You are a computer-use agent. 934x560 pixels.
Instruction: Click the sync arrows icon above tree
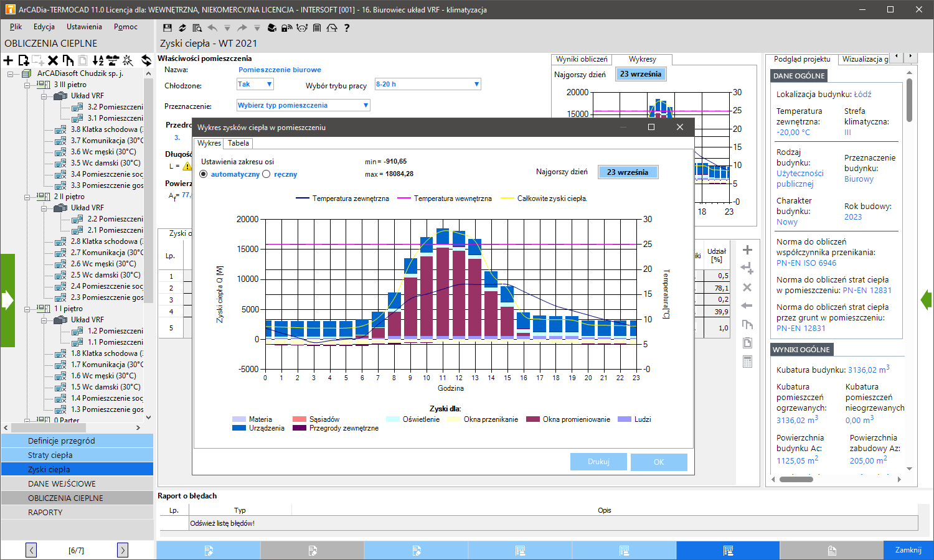tap(146, 60)
